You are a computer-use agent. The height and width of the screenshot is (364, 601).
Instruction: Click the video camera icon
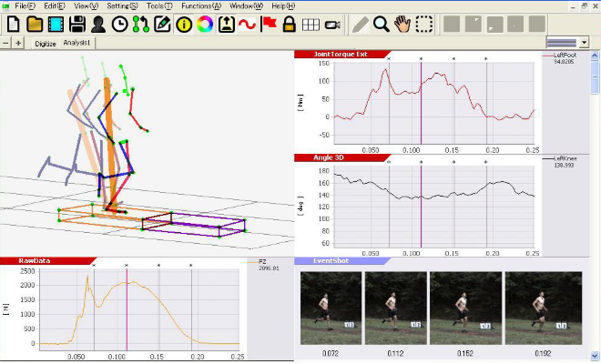click(331, 25)
